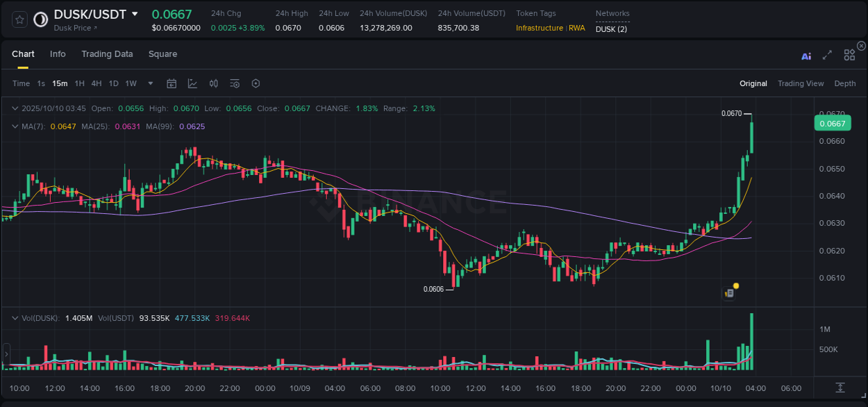Select the Info tab
Screen dimensions: 868x407
pyautogui.click(x=58, y=53)
